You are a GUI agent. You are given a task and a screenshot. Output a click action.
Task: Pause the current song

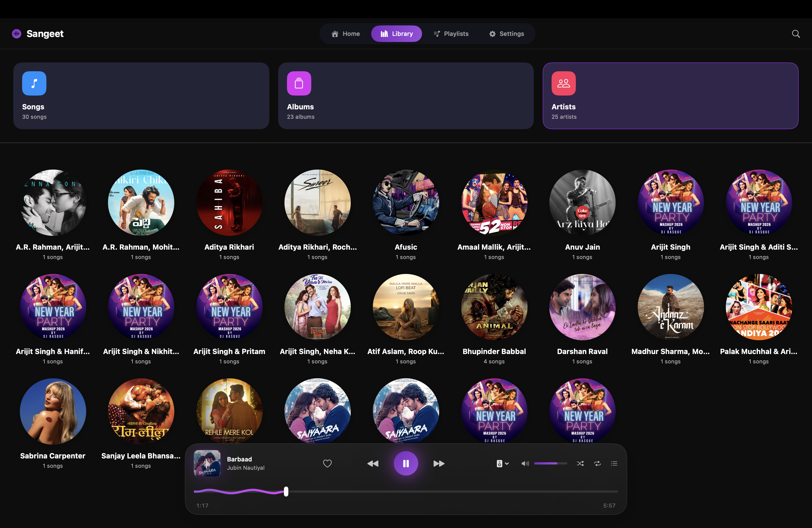406,463
